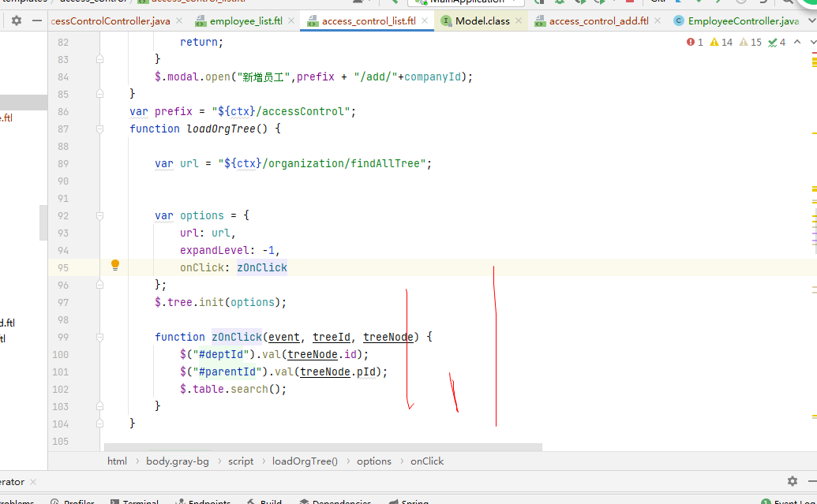Close the access_control_list.ftl tab
This screenshot has height=504, width=817.
tap(425, 21)
